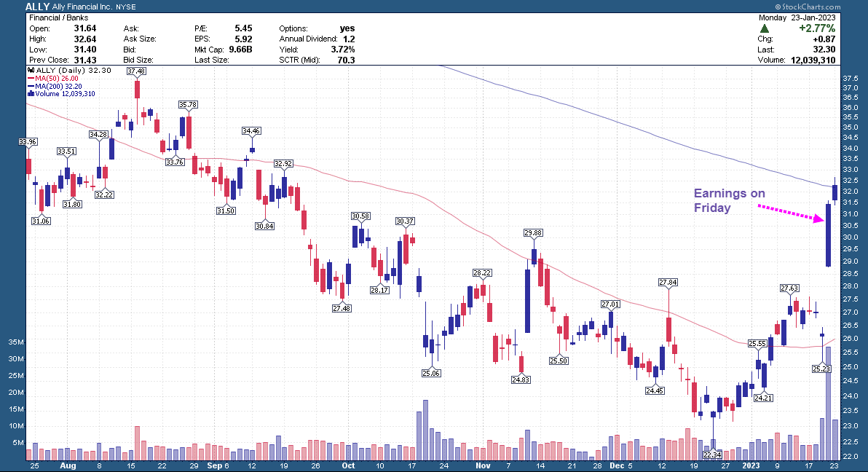Click the 25.06 price label
Image resolution: width=868 pixels, height=472 pixels.
[430, 373]
